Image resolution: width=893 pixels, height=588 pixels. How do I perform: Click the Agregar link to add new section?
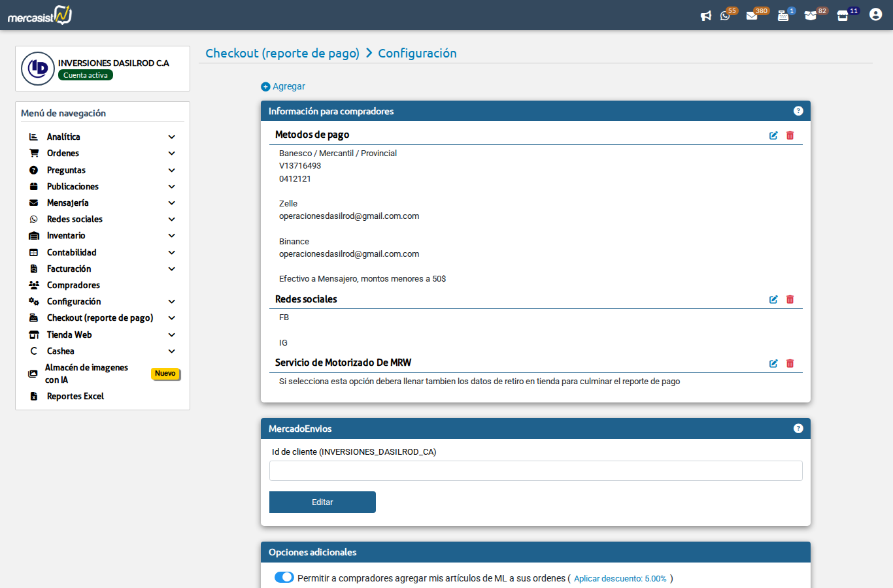283,86
